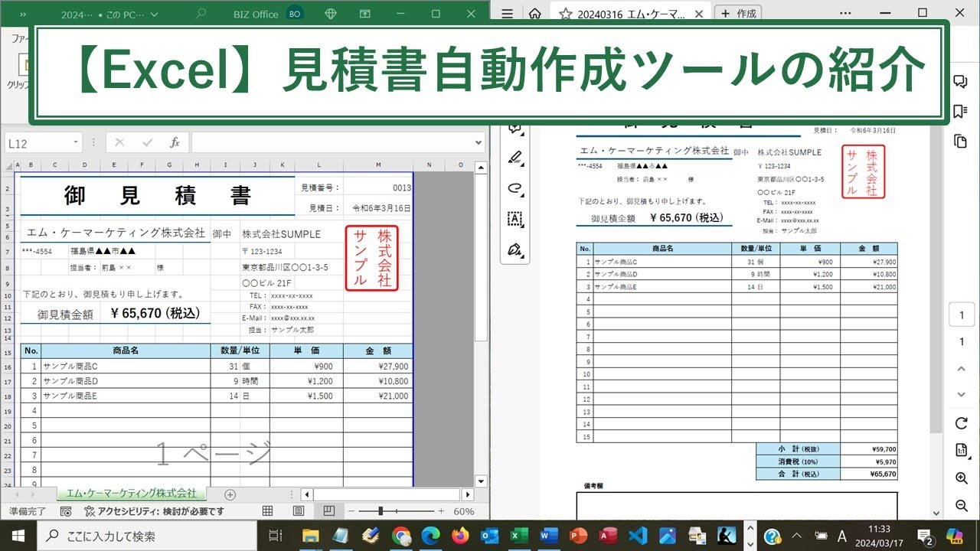Expand the Excel formula bar
Screen dimensions: 980x551
pos(479,142)
